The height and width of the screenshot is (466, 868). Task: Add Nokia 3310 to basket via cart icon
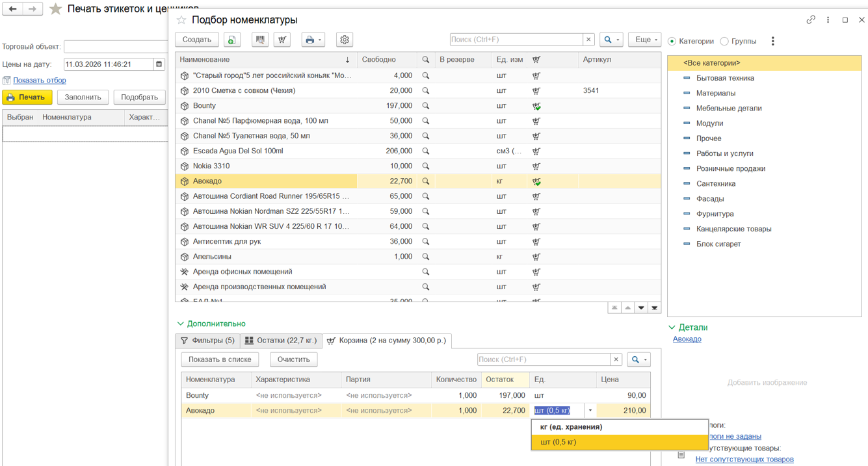coord(536,166)
